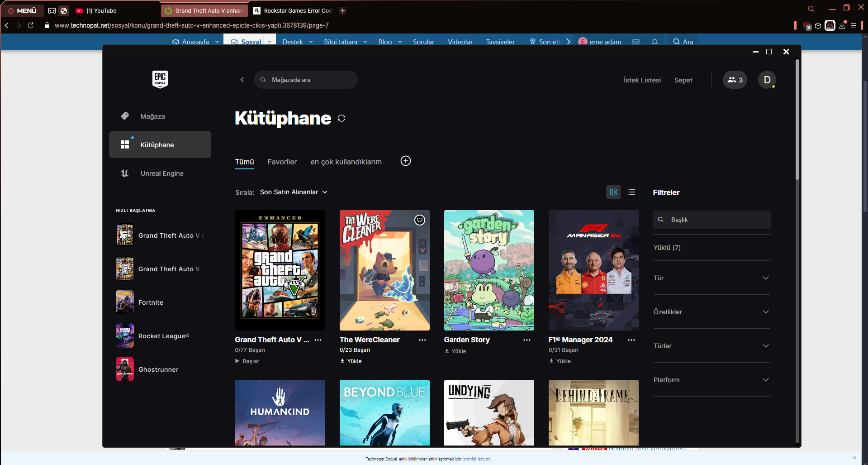The width and height of the screenshot is (868, 465).
Task: Expand the Özellikler filter
Action: pos(711,312)
